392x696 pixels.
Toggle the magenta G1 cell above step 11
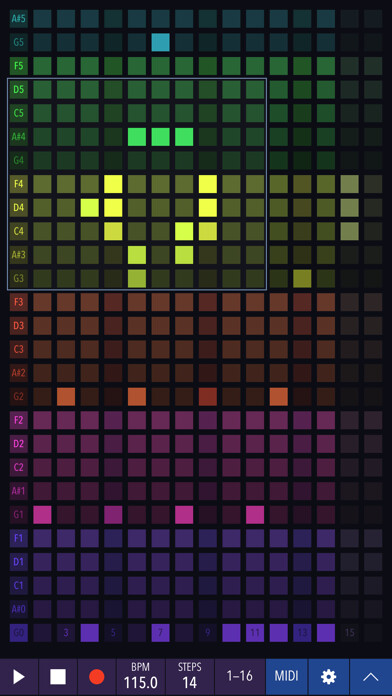(255, 514)
